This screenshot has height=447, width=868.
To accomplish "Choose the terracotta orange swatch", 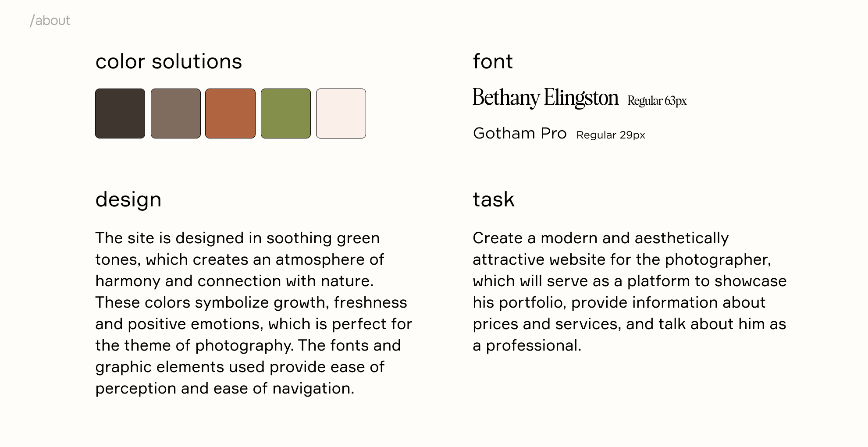I will click(x=230, y=114).
